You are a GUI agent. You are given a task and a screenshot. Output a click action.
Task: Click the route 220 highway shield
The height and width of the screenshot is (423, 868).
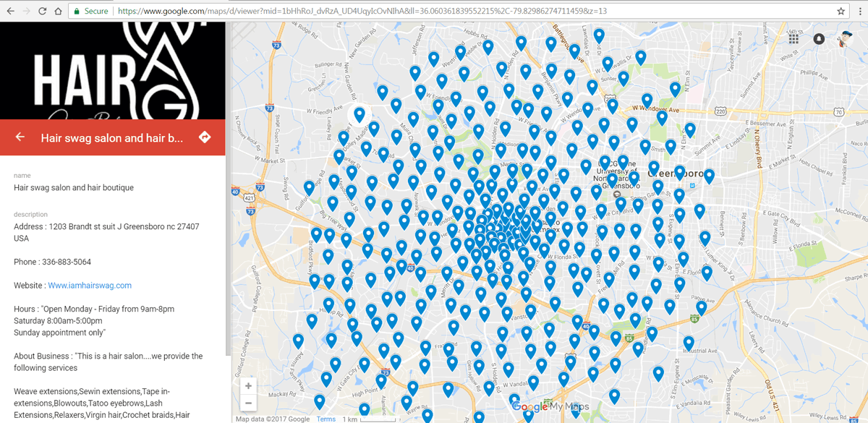pos(720,111)
